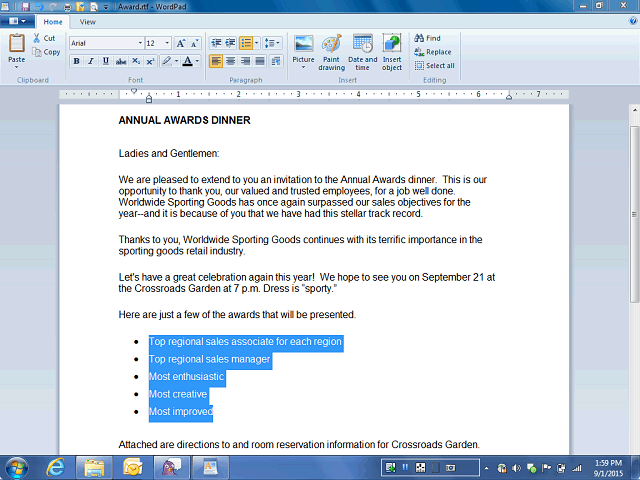Image resolution: width=640 pixels, height=480 pixels.
Task: Click the right indent ruler marker
Action: (x=509, y=97)
